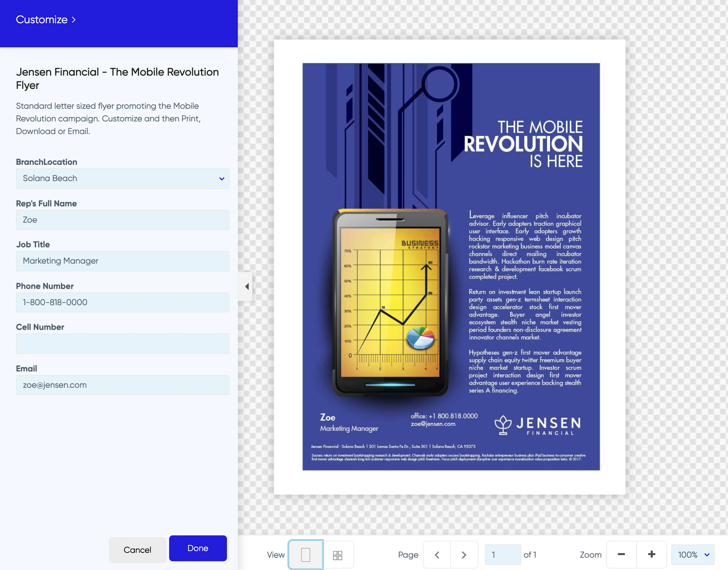The image size is (728, 570).
Task: Zoom in with the plus button
Action: tap(651, 554)
